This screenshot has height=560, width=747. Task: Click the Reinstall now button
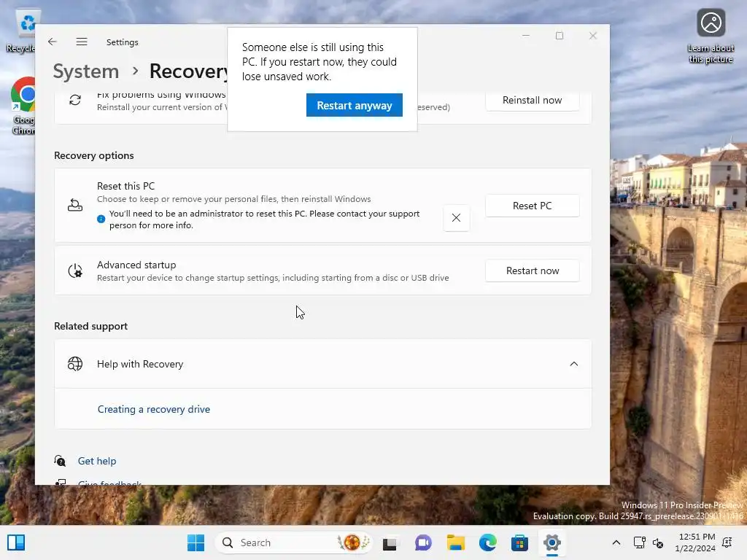[532, 100]
